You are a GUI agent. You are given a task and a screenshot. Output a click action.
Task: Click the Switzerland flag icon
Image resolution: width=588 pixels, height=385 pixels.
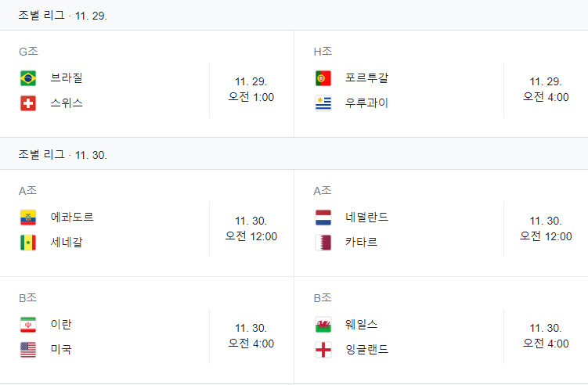tap(28, 103)
